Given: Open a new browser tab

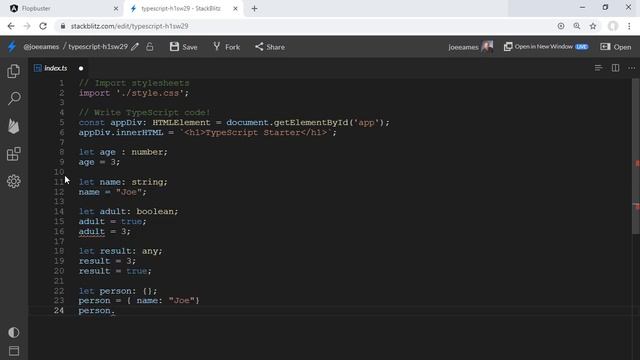Looking at the screenshot, I should coord(254,8).
